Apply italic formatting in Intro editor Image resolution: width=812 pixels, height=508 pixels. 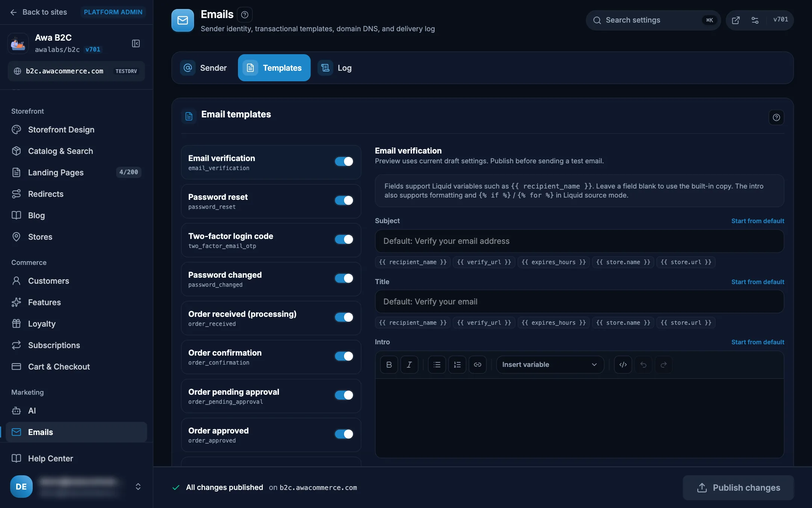(409, 365)
